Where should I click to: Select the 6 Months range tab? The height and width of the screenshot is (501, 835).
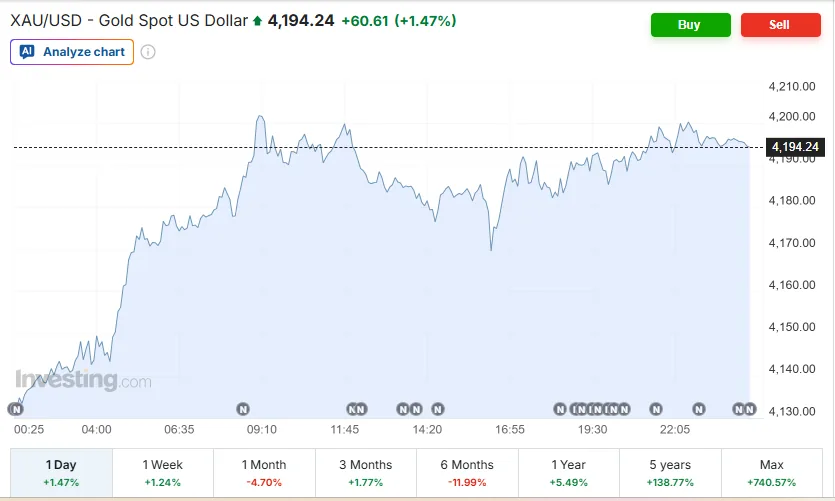[x=467, y=473]
